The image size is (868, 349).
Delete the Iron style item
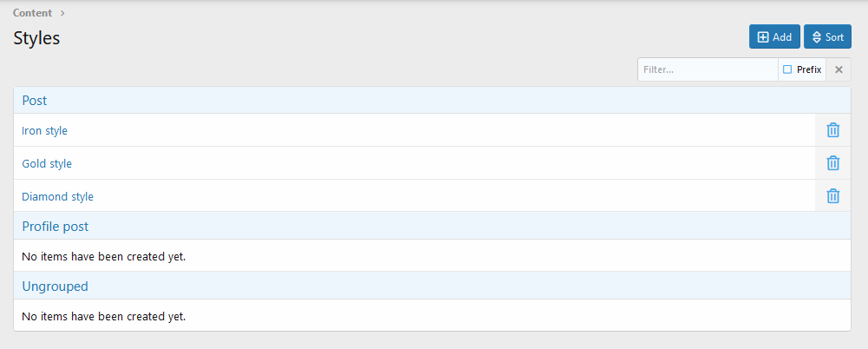point(832,130)
